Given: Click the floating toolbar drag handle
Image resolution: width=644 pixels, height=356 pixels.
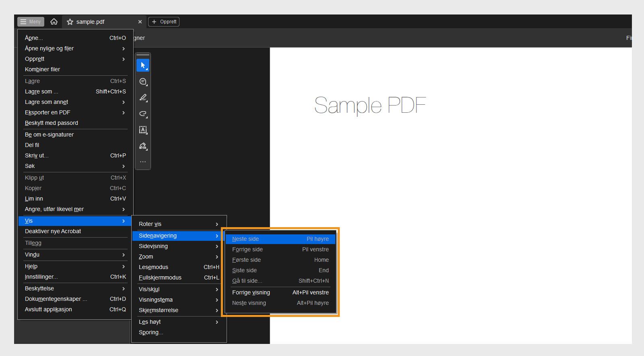Looking at the screenshot, I should [143, 55].
